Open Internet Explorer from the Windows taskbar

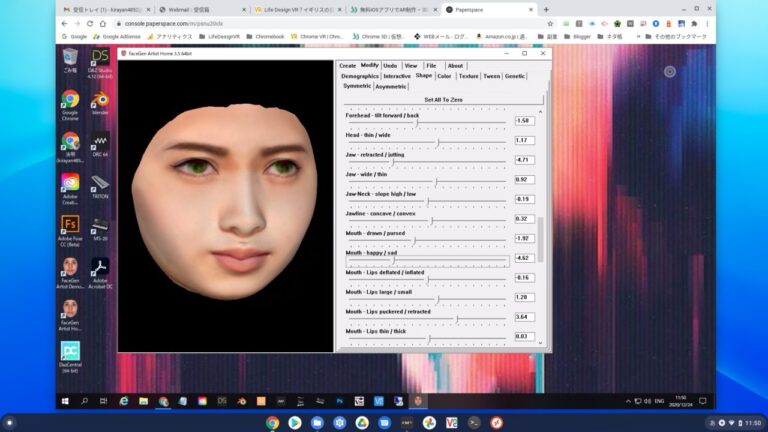pyautogui.click(x=124, y=401)
